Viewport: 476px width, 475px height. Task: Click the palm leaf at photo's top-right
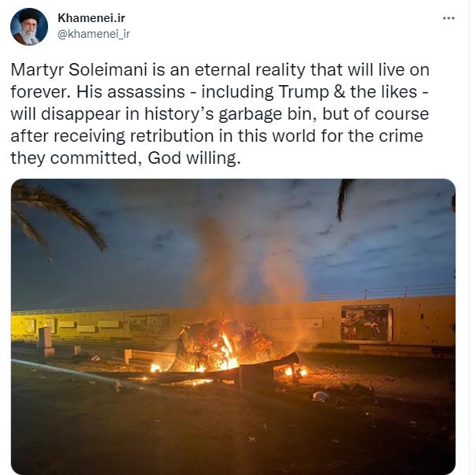[x=345, y=199]
